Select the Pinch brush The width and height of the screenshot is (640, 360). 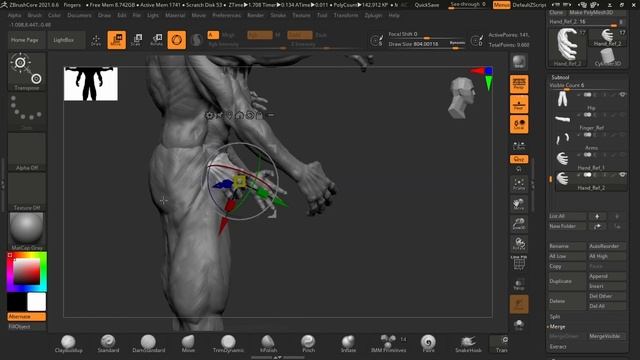(308, 344)
